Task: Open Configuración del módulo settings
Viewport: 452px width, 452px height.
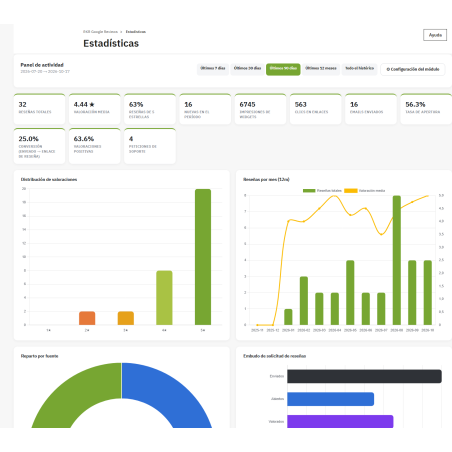Action: 413,69
